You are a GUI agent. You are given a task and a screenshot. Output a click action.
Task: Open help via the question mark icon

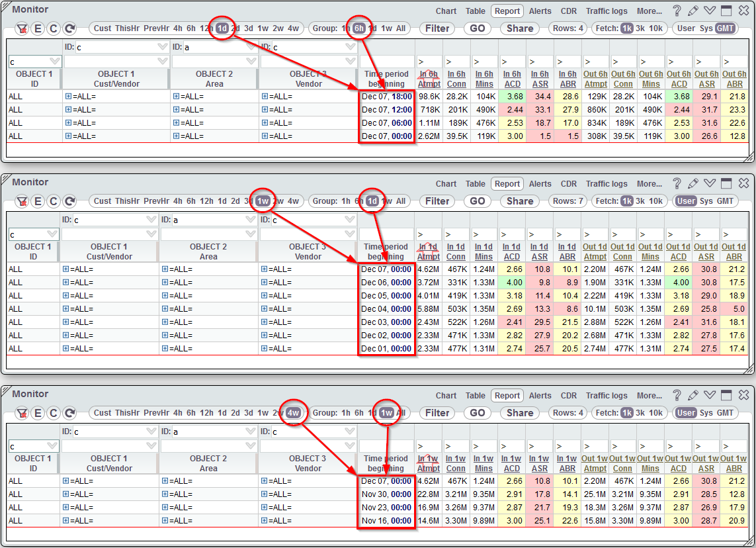tap(676, 11)
